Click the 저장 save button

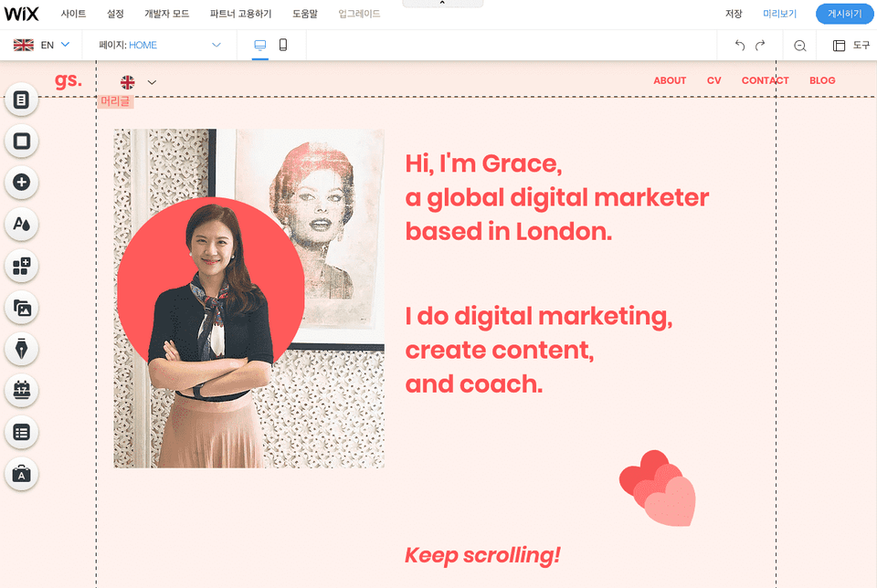coord(734,14)
